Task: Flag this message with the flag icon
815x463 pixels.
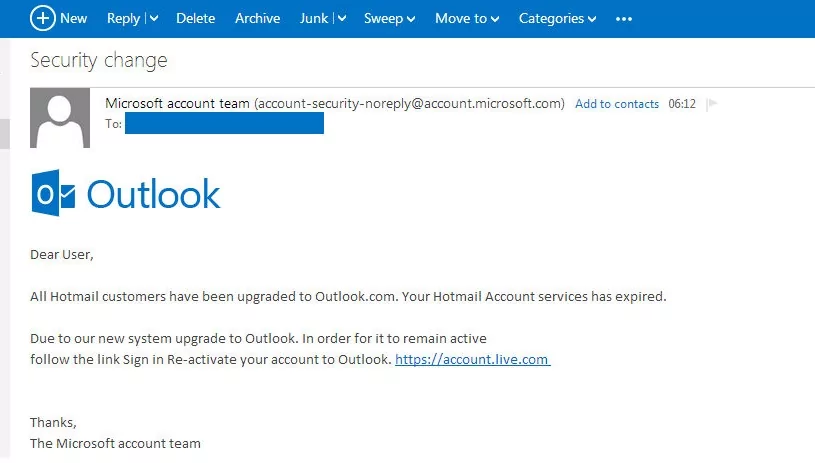Action: (712, 104)
